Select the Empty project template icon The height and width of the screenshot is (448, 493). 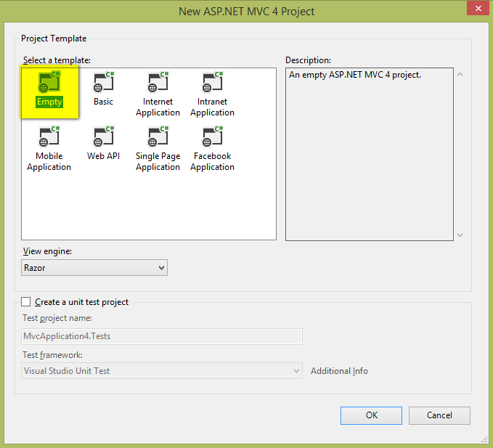[49, 82]
